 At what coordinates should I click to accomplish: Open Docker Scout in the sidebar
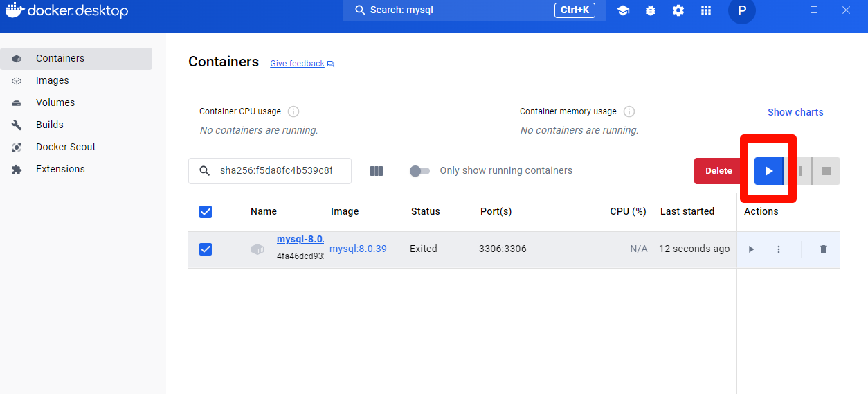coord(76,147)
